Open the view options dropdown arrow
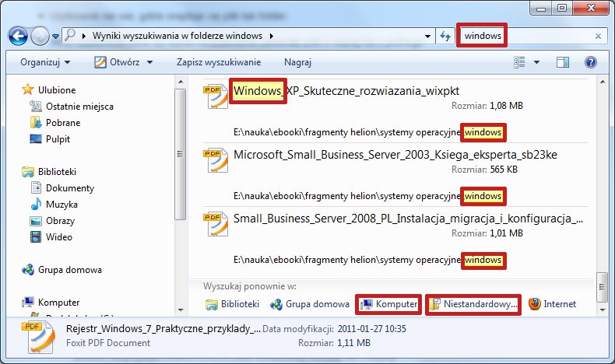 click(536, 62)
